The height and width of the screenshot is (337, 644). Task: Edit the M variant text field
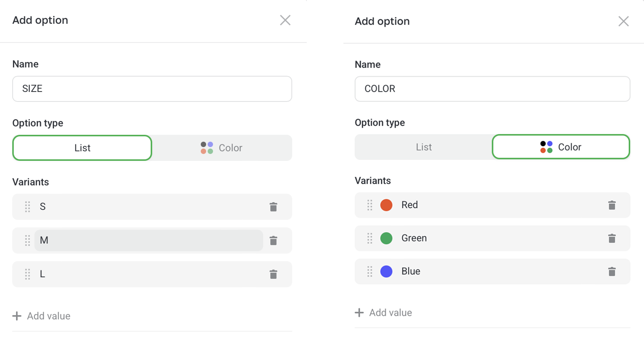(x=148, y=240)
